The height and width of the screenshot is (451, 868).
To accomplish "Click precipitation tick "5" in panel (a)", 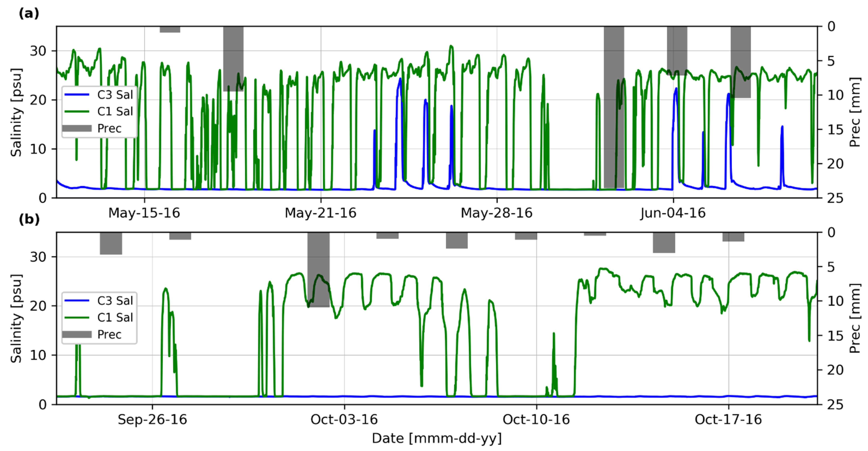I will tap(831, 61).
